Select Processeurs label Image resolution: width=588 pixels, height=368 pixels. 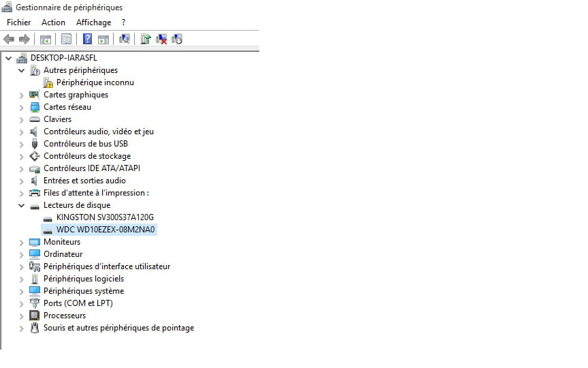65,316
